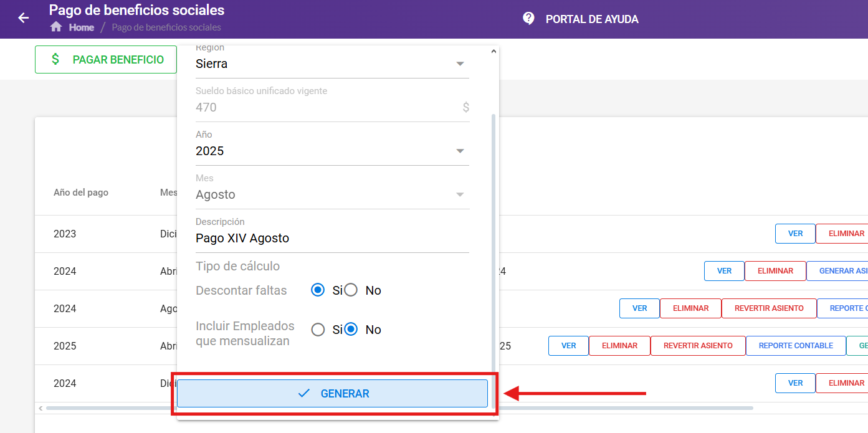Select Si for Incluir Empleados que mensualizan
The image size is (868, 433).
click(x=318, y=330)
